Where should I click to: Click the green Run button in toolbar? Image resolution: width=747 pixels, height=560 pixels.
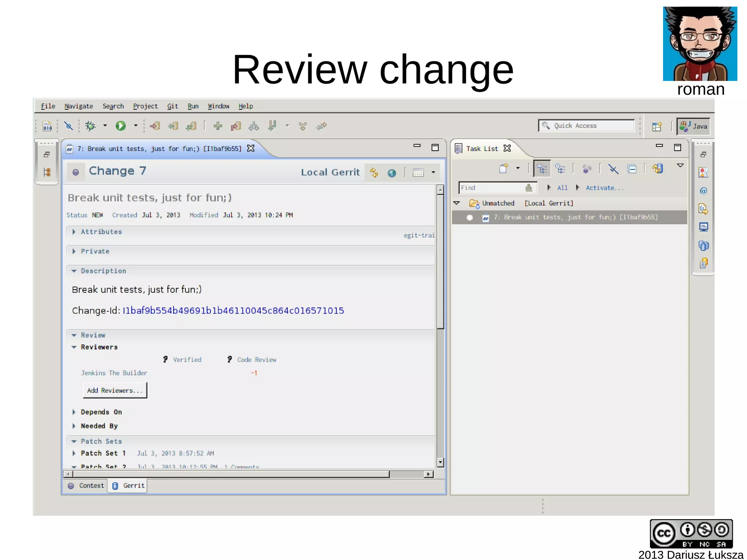[120, 126]
